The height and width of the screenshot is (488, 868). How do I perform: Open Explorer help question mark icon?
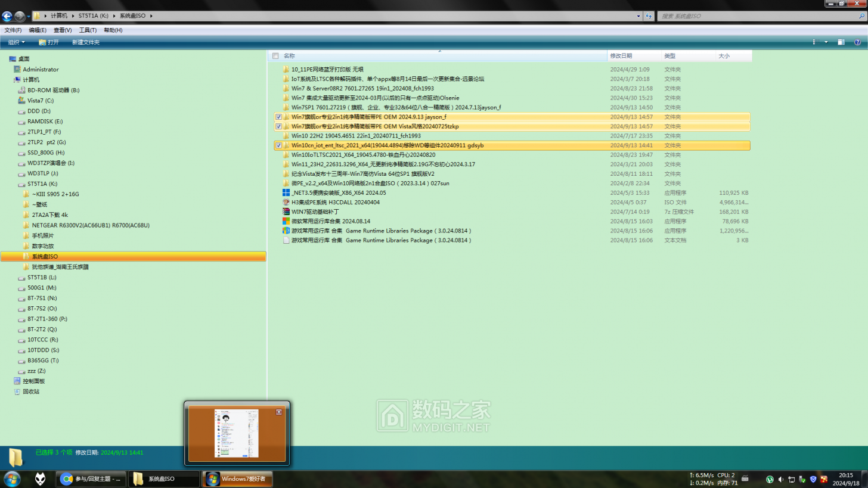pyautogui.click(x=857, y=42)
